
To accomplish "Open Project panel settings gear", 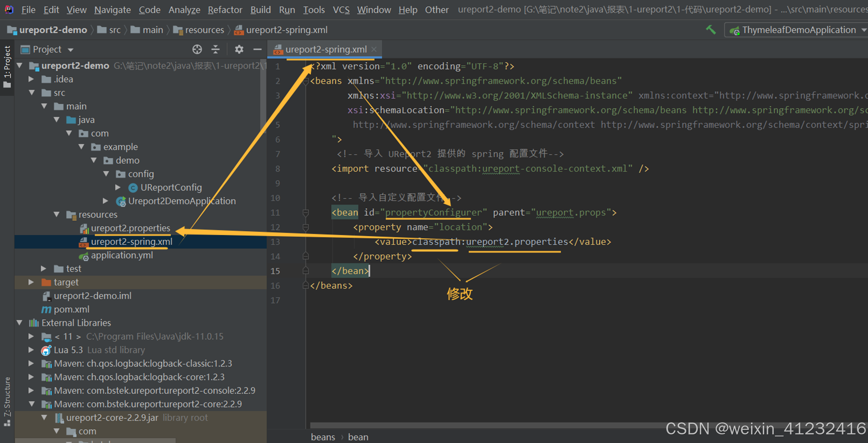I will (x=239, y=49).
